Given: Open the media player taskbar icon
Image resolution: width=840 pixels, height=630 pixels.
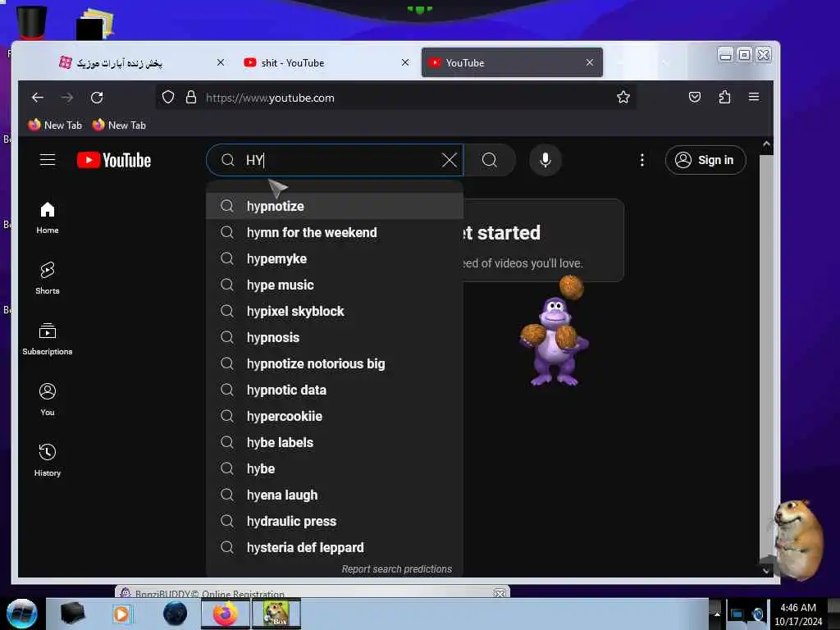Looking at the screenshot, I should [x=121, y=614].
